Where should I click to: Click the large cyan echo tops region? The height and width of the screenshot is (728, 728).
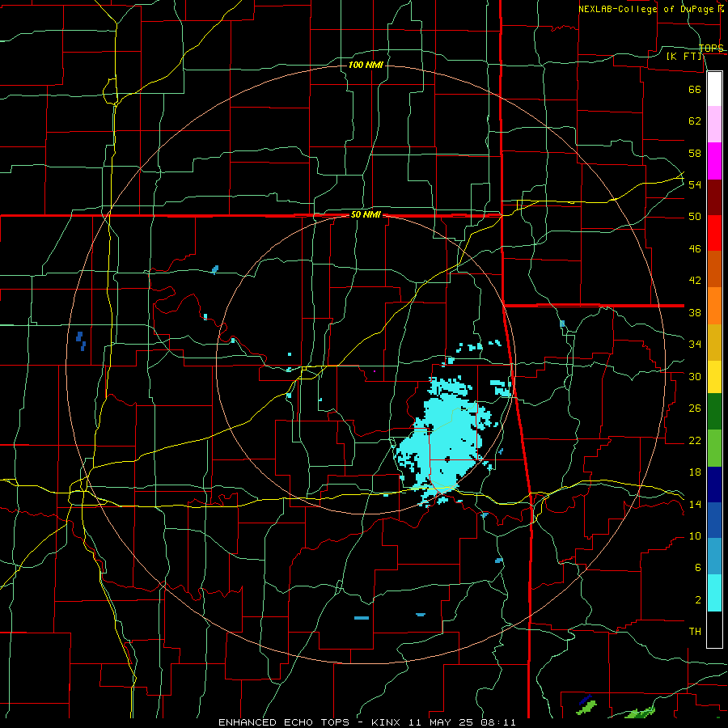[446, 441]
